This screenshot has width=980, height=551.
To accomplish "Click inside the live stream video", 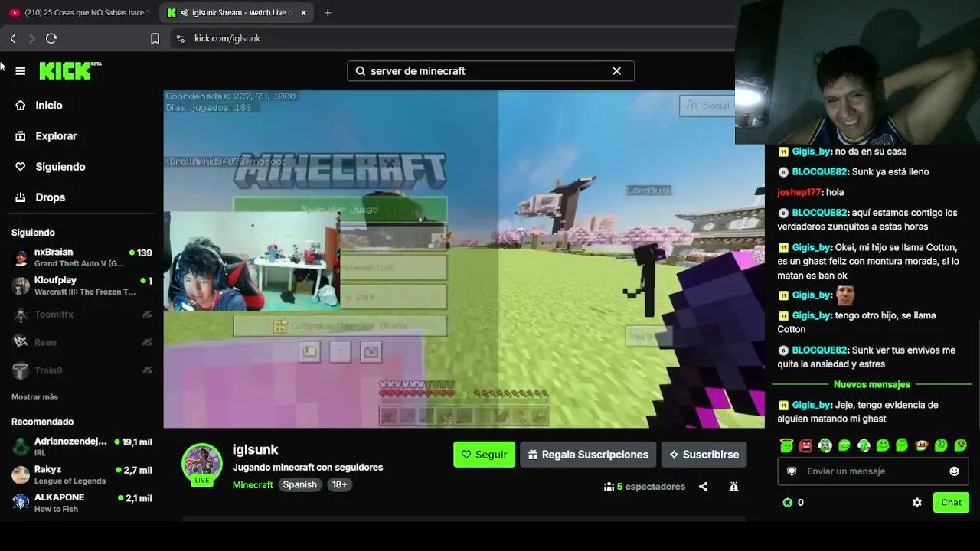I will tap(464, 259).
